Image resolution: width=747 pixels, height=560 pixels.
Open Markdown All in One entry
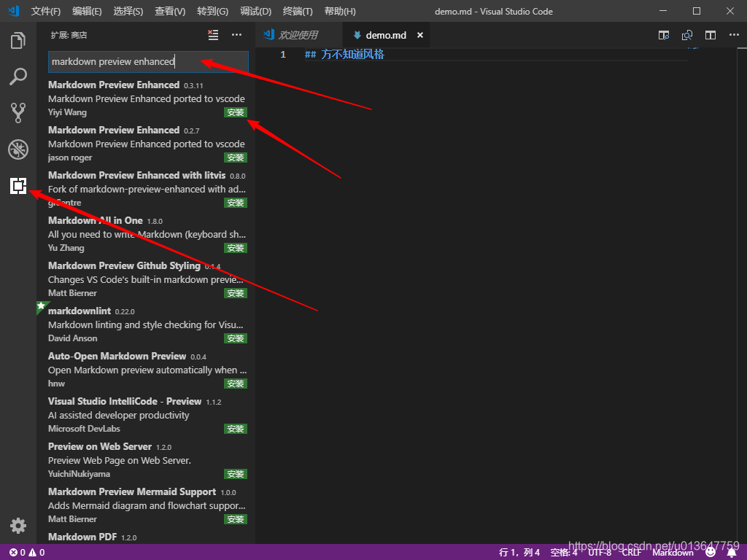pos(146,234)
